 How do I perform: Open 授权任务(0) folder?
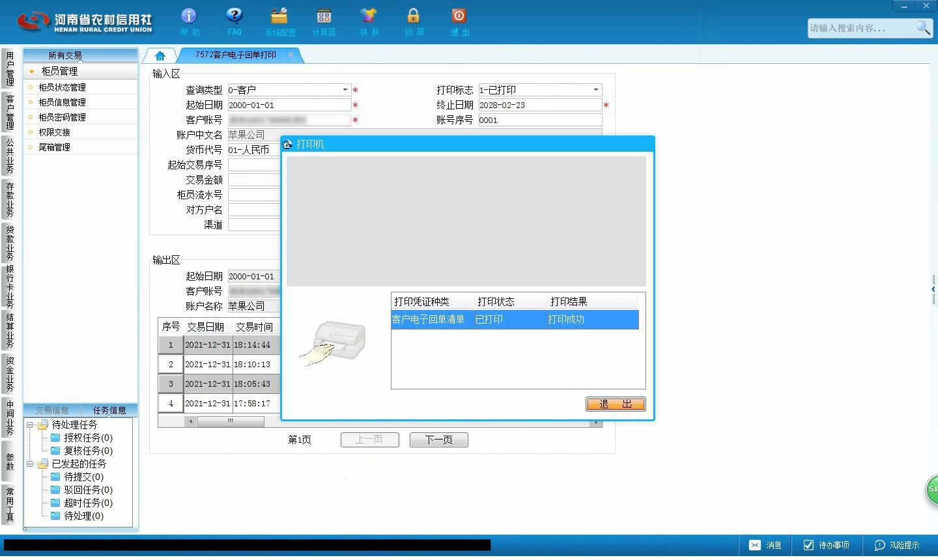click(81, 438)
